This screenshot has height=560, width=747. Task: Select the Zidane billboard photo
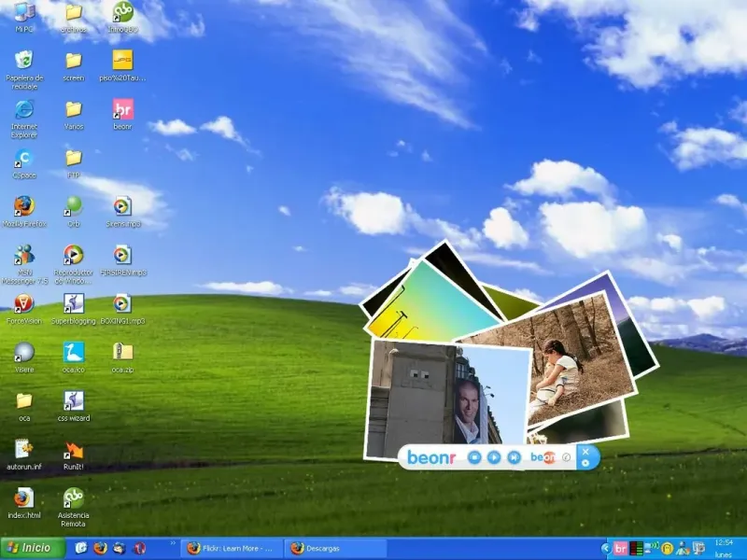pos(448,398)
